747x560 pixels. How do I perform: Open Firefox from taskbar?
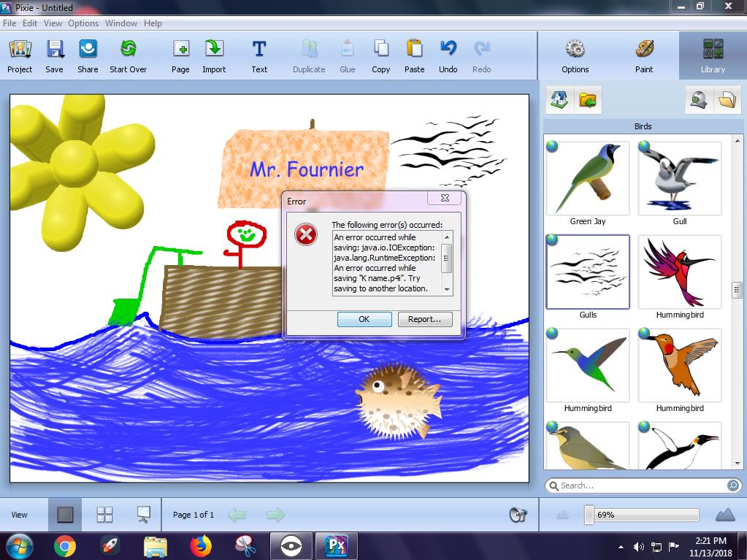201,546
